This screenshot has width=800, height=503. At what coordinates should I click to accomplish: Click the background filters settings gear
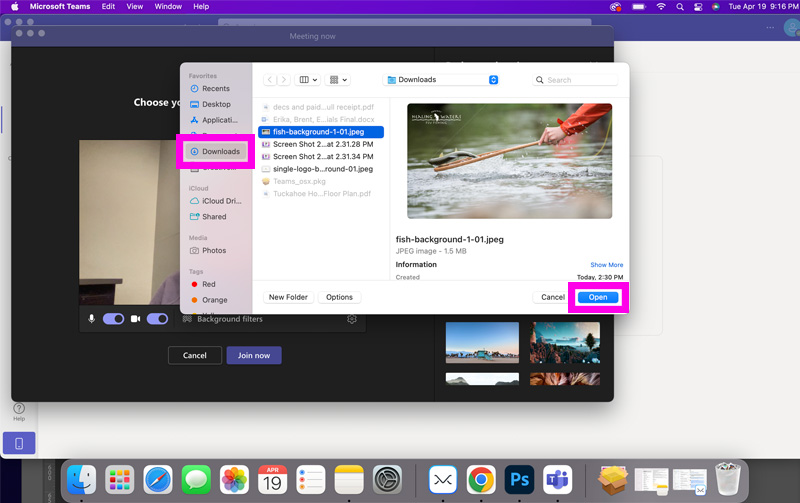click(x=352, y=319)
